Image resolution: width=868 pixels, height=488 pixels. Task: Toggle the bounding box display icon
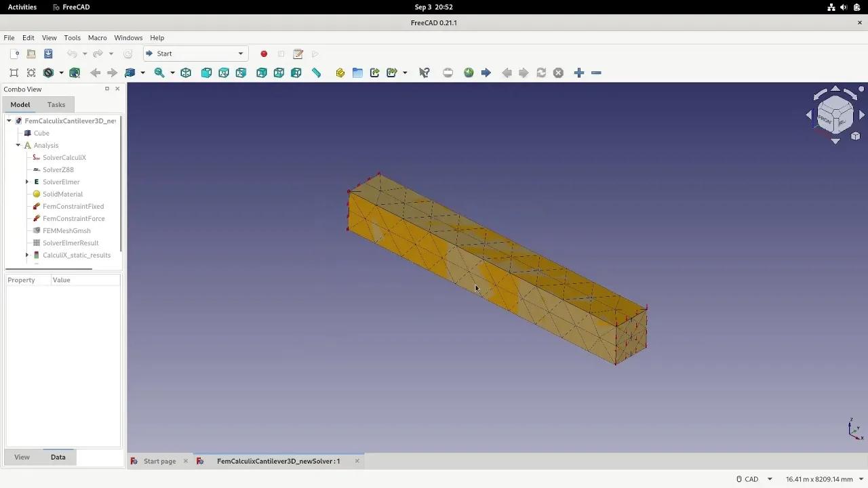75,73
